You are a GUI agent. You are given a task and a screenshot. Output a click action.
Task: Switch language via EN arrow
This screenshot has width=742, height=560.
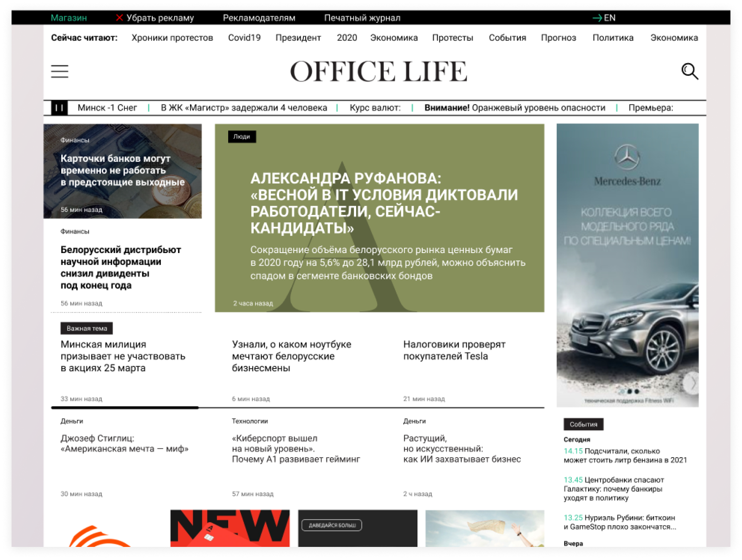click(x=604, y=18)
